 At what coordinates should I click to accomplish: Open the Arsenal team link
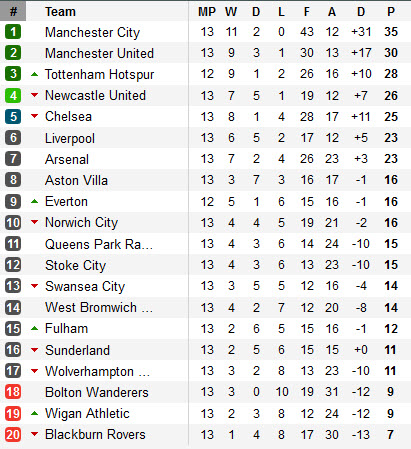point(67,159)
